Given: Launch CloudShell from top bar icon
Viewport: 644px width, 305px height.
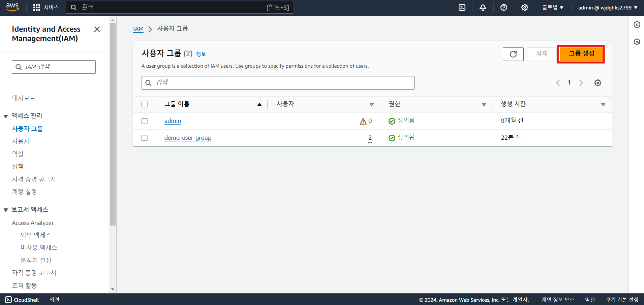Looking at the screenshot, I should [x=462, y=7].
